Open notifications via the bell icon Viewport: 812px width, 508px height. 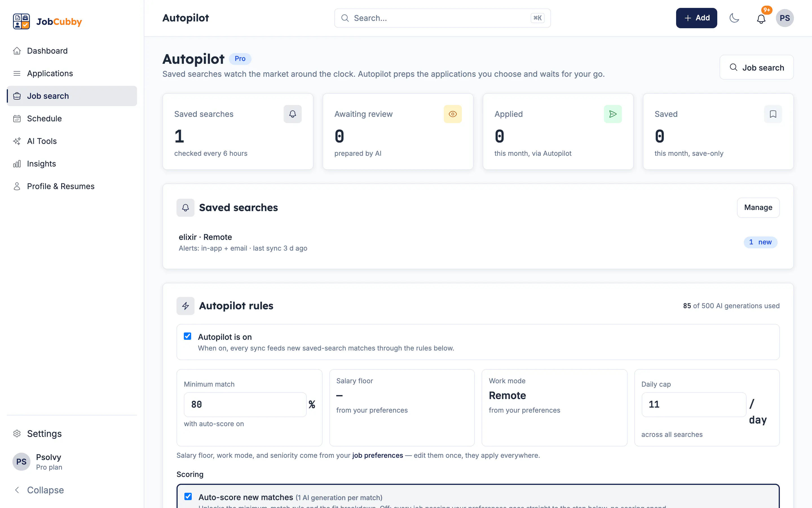[x=761, y=19]
